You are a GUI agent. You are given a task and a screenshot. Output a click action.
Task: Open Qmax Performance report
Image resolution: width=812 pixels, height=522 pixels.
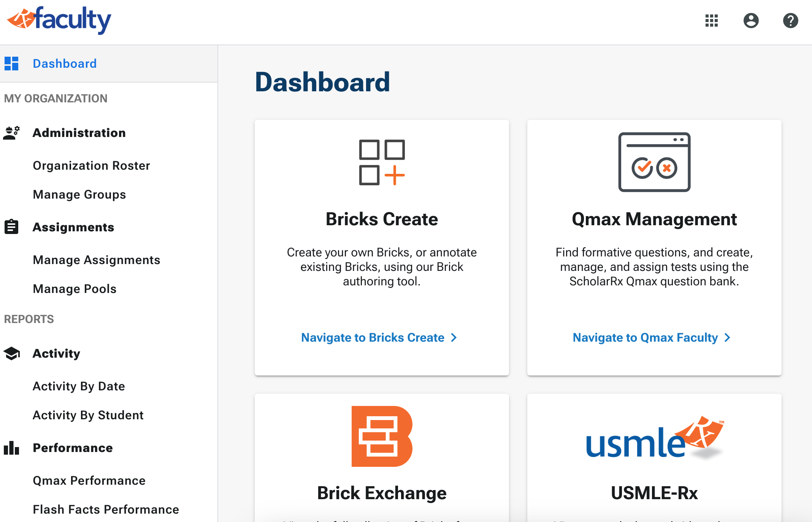(89, 481)
